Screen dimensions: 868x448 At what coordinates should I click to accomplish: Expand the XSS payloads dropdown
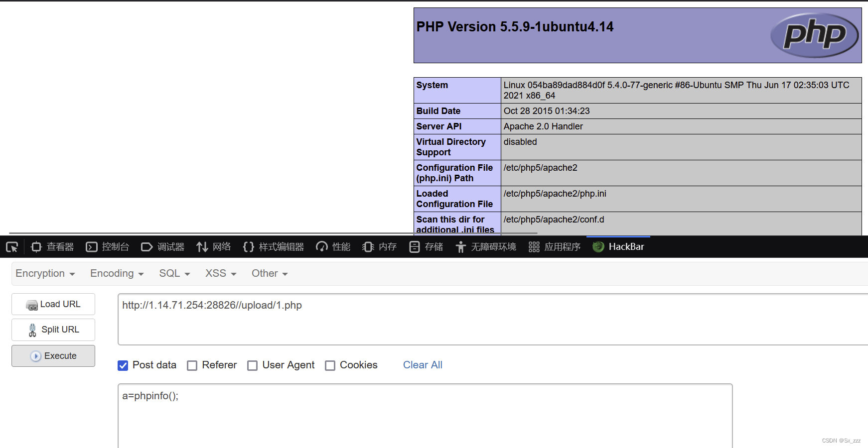click(x=220, y=273)
